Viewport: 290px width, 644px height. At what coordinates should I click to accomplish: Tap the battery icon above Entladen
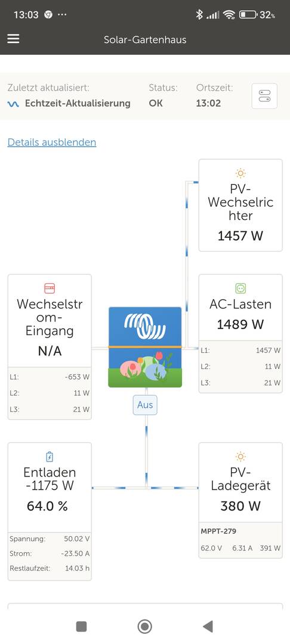click(50, 456)
